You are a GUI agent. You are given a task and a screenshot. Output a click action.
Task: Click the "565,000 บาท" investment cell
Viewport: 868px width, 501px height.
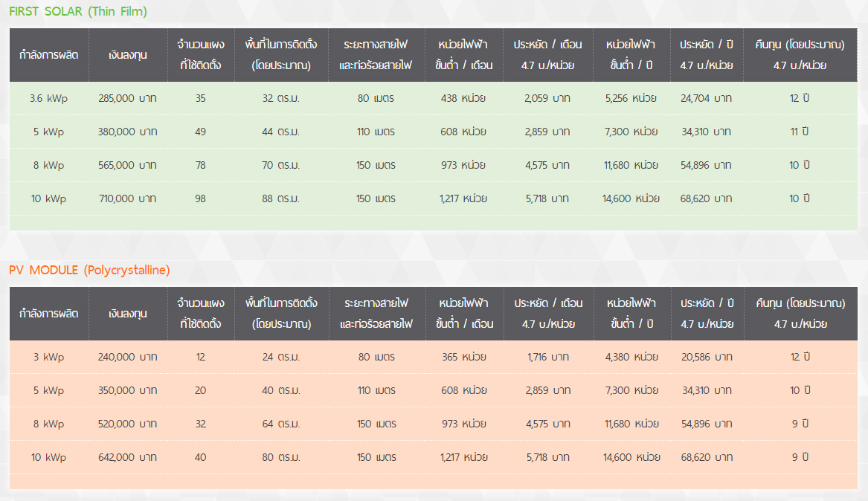click(127, 165)
